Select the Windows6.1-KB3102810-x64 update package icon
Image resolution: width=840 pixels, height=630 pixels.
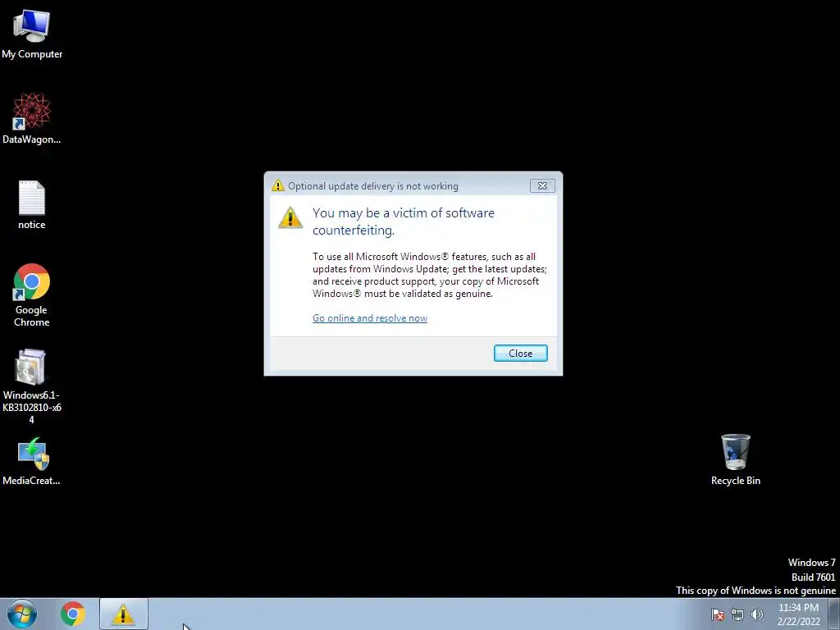click(32, 386)
